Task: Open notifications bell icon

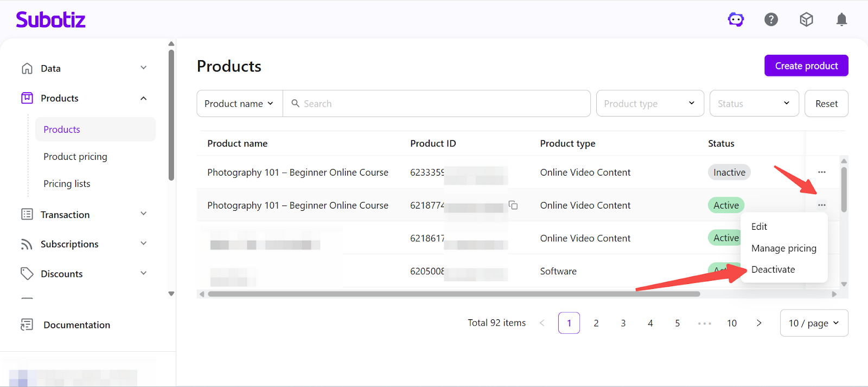Action: point(841,20)
